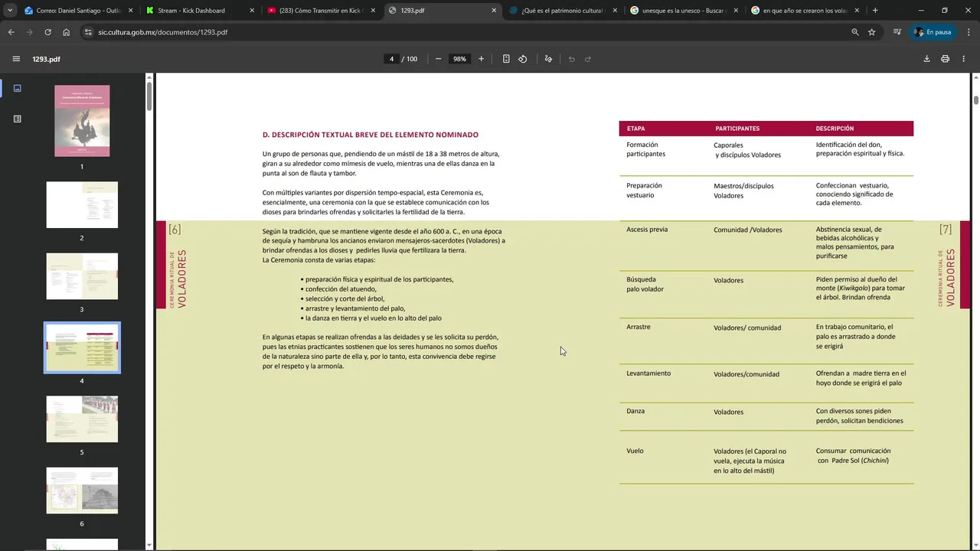Print the PDF document
Screen dimensions: 980x551
(x=945, y=59)
